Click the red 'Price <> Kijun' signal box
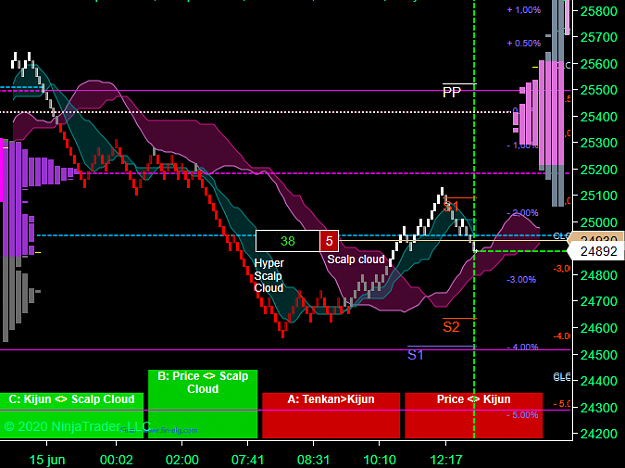The height and width of the screenshot is (468, 625). pyautogui.click(x=474, y=415)
